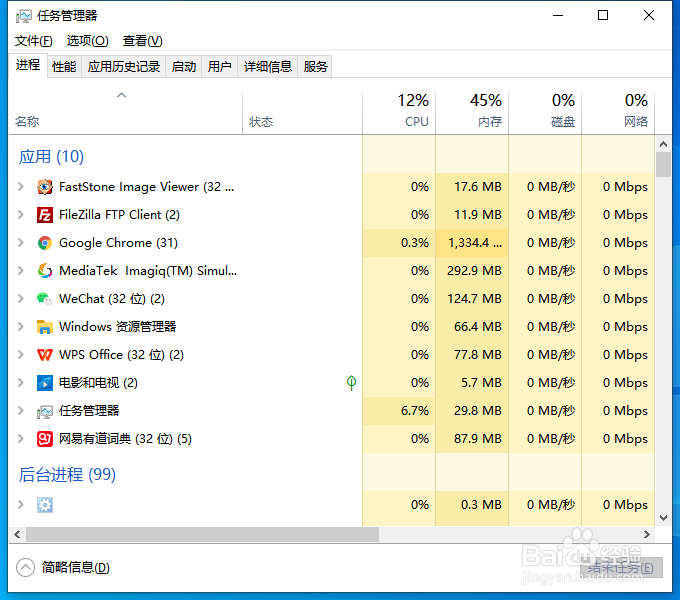Select the 后台进程 (99) group header
Screen dimensions: 680x600
pos(67,474)
